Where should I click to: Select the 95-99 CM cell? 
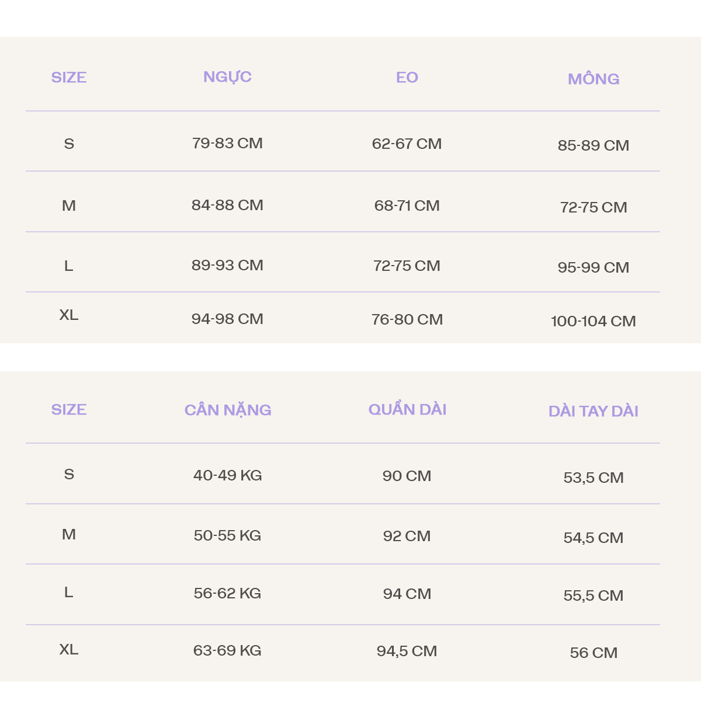[593, 268]
